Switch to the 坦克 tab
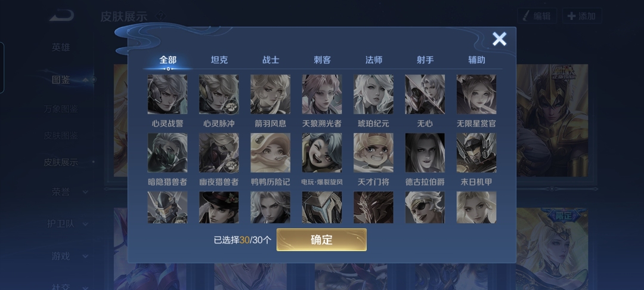 click(219, 60)
